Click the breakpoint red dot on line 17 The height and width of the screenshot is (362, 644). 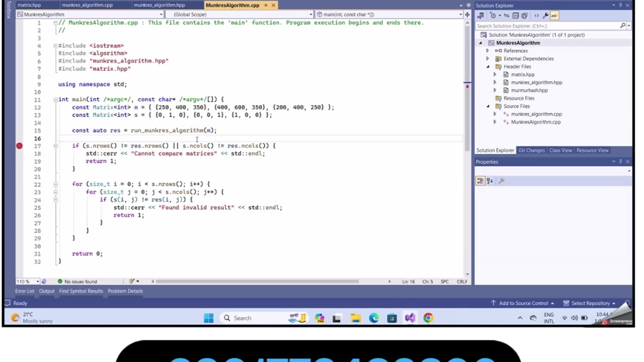tap(19, 146)
